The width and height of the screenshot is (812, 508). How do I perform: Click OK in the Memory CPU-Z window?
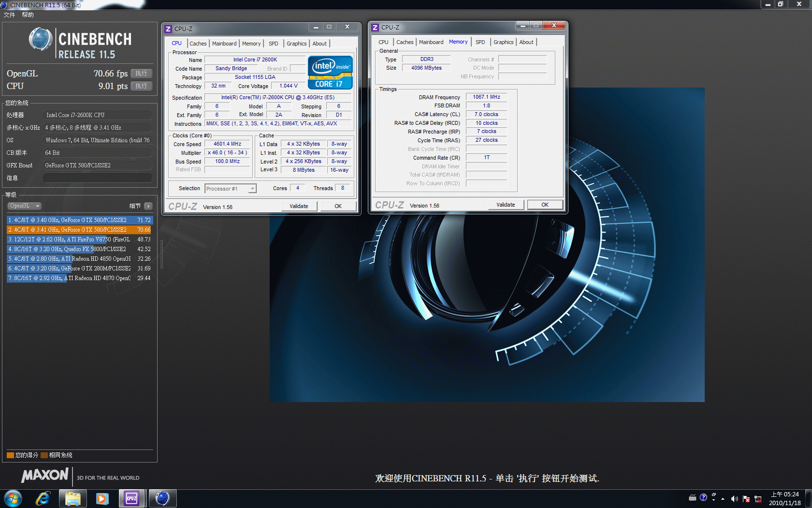pos(545,205)
